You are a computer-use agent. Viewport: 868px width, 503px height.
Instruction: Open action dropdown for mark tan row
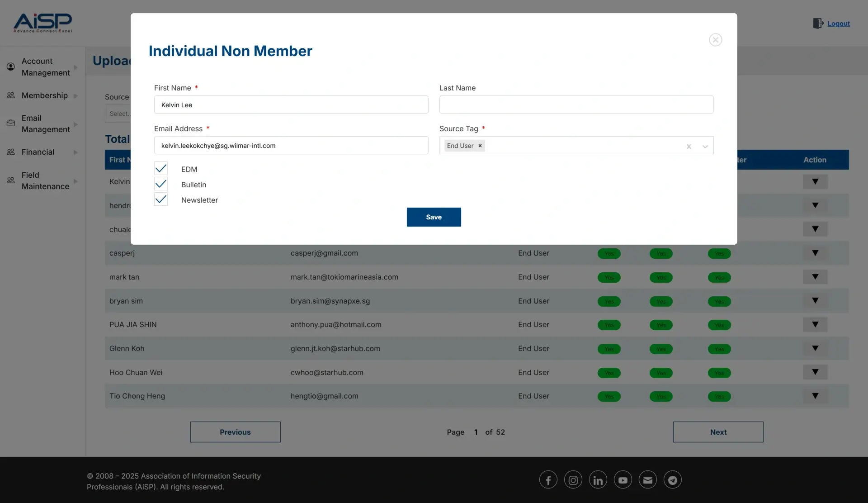point(815,277)
